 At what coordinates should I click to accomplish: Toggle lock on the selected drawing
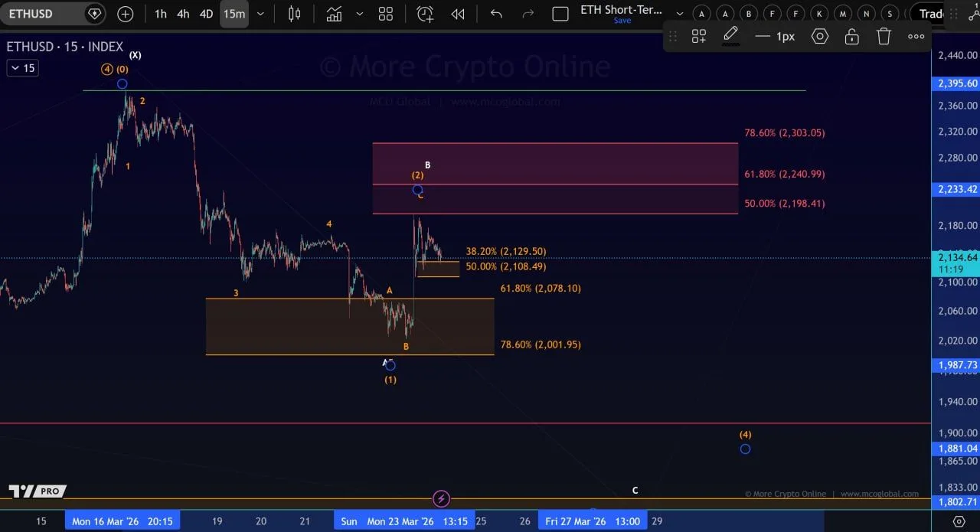click(851, 36)
